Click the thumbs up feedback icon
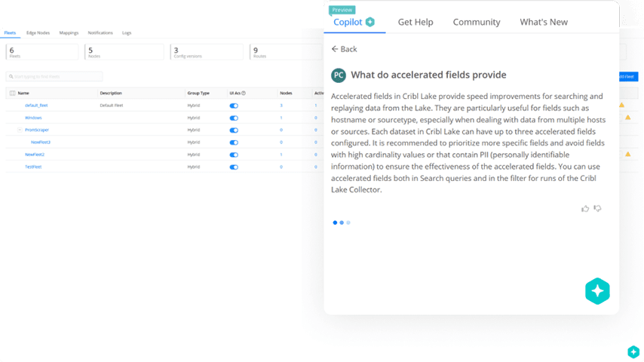644x362 pixels. [585, 209]
